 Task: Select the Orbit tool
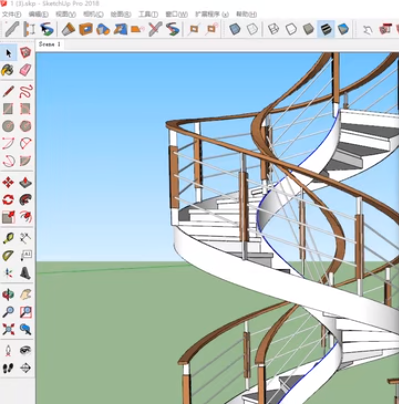point(8,294)
